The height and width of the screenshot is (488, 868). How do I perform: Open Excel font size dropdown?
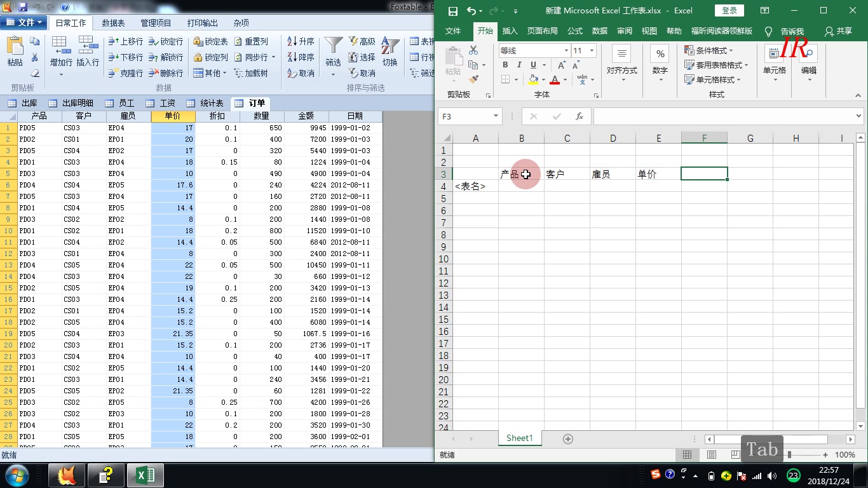[592, 50]
